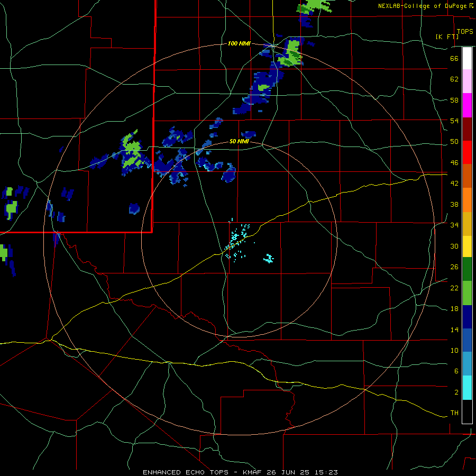Select the dark green legend swatch
476x476 pixels.
point(467,269)
